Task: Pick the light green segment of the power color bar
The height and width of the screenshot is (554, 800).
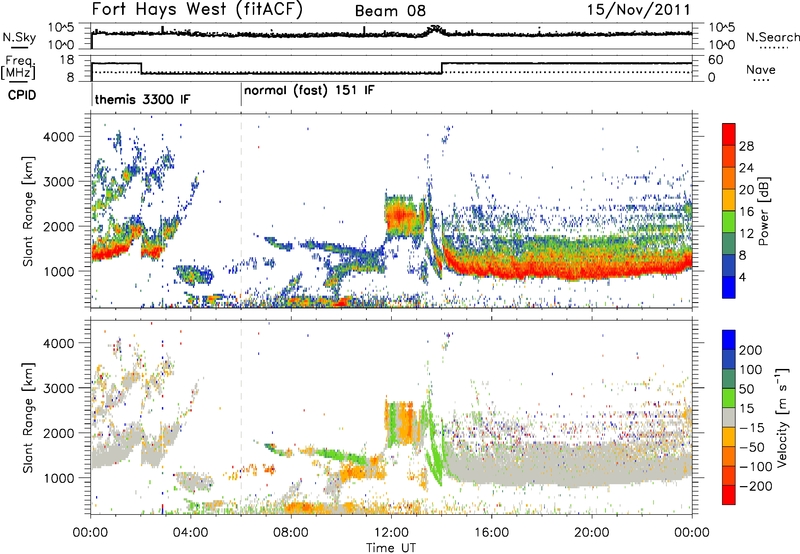Action: [729, 222]
